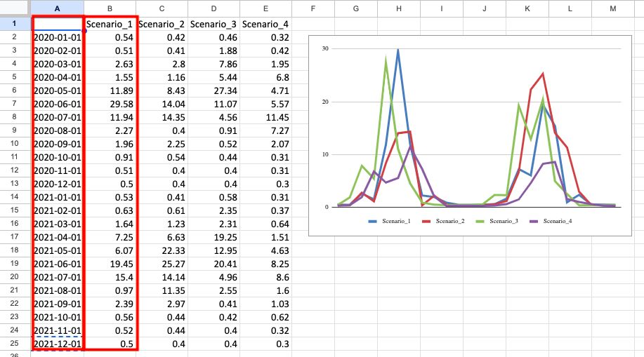644x357 pixels.
Task: Select the Scenario_1 header cell
Action: click(110, 24)
